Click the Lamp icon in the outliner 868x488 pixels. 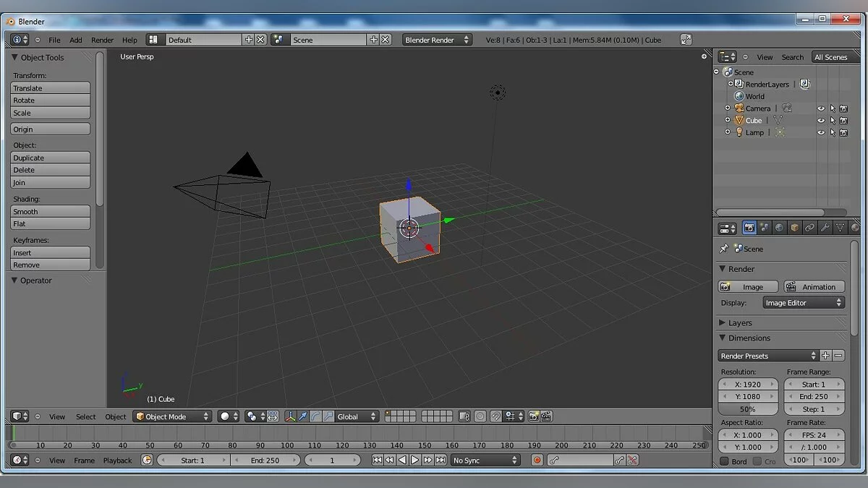(739, 132)
